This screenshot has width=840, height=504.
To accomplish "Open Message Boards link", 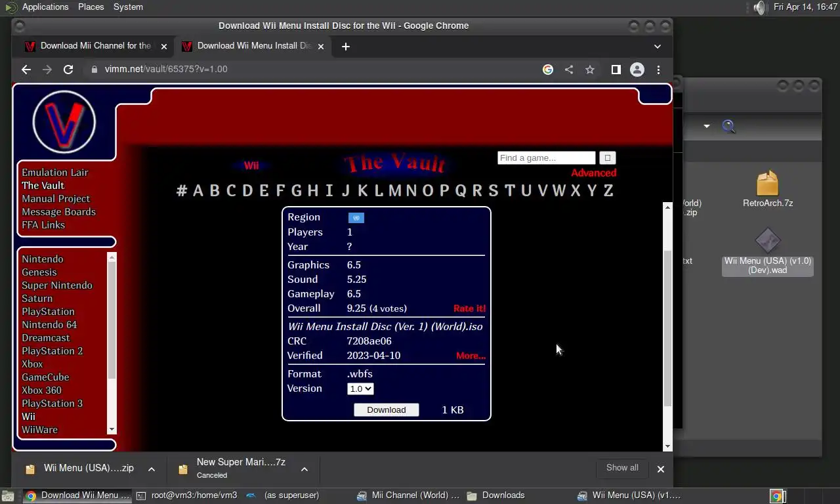I will click(x=58, y=211).
